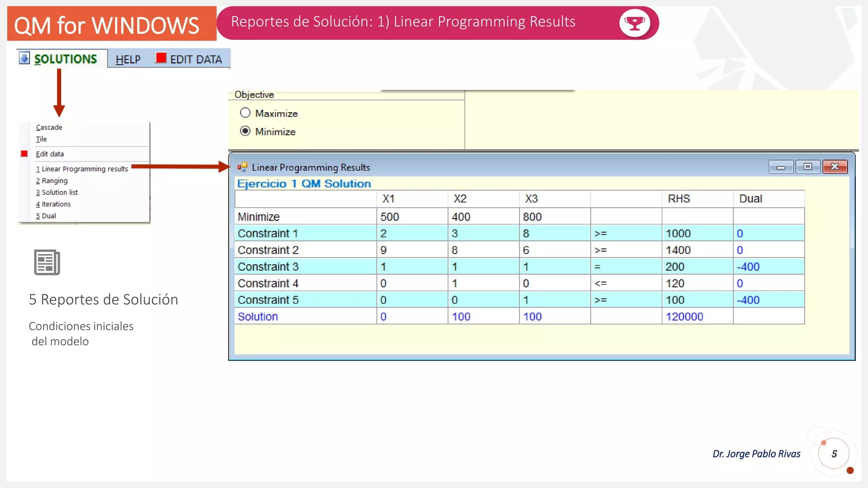The height and width of the screenshot is (488, 868).
Task: Click the blue Solutions download-arrow icon
Action: click(x=25, y=58)
